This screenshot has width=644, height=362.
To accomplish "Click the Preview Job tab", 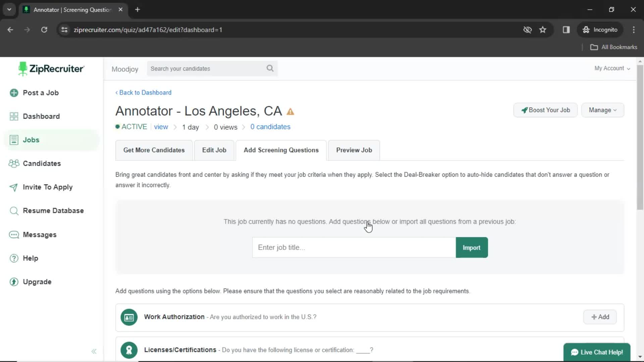I will (x=354, y=150).
